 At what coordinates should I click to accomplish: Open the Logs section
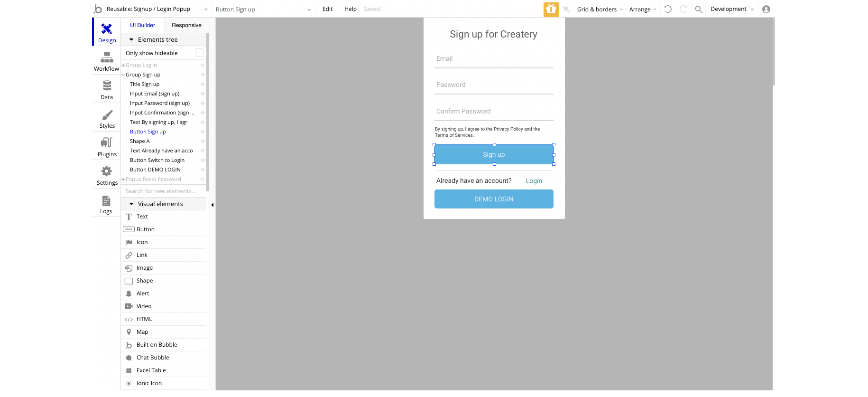tap(107, 205)
